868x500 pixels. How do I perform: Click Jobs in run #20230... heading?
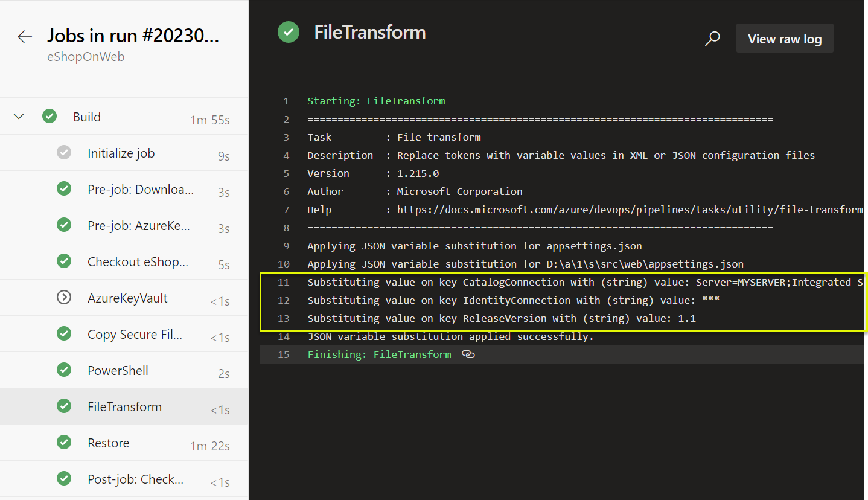[133, 36]
